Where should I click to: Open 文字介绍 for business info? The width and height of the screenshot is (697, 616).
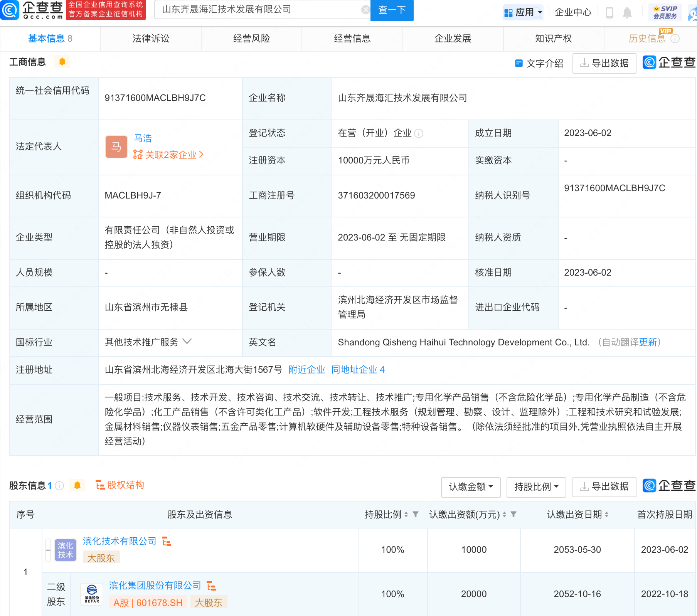click(x=539, y=63)
